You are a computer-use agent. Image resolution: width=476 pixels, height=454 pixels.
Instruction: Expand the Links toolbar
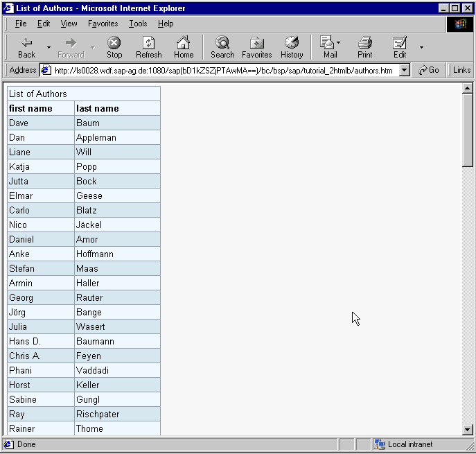(461, 70)
